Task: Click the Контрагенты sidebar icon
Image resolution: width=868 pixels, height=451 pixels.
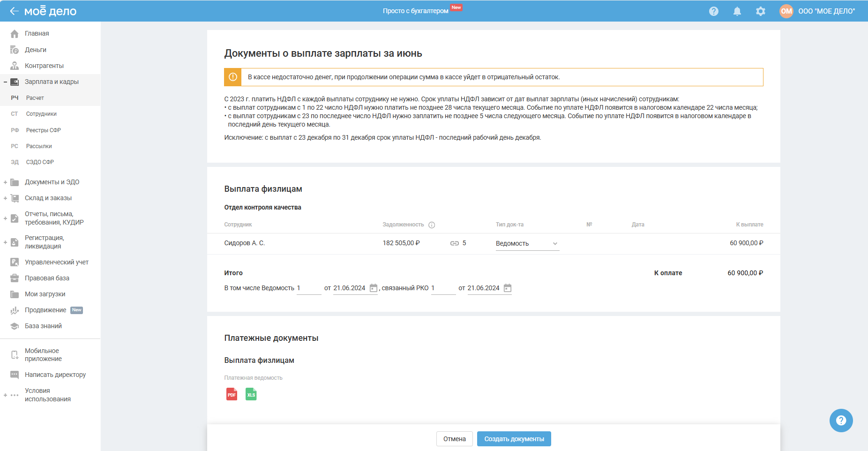Action: (x=15, y=66)
